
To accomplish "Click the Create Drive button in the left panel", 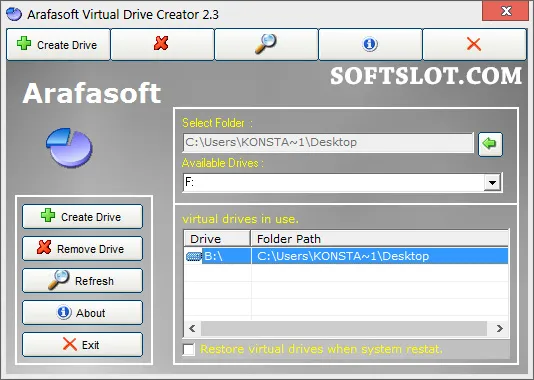I will tap(82, 217).
